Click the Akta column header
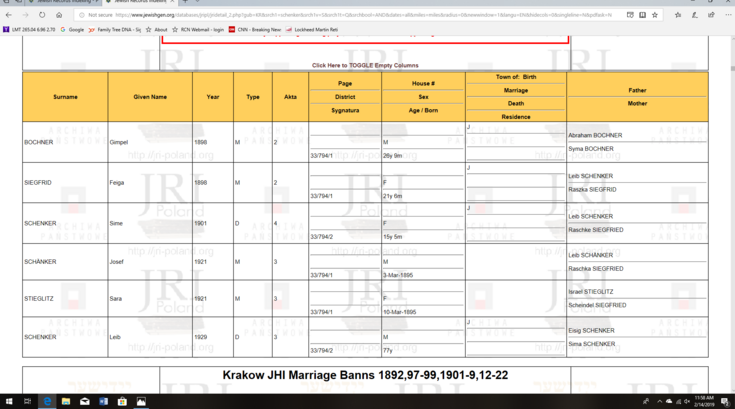 [x=290, y=97]
